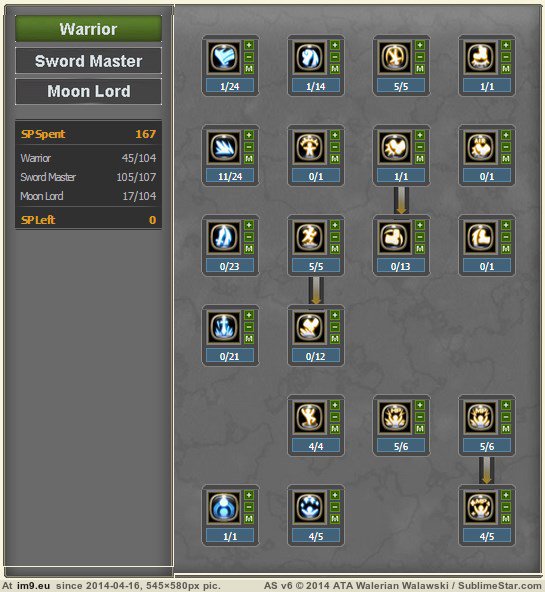Switch to the Sword Master tab
Screen dimensions: 545x592
(88, 61)
